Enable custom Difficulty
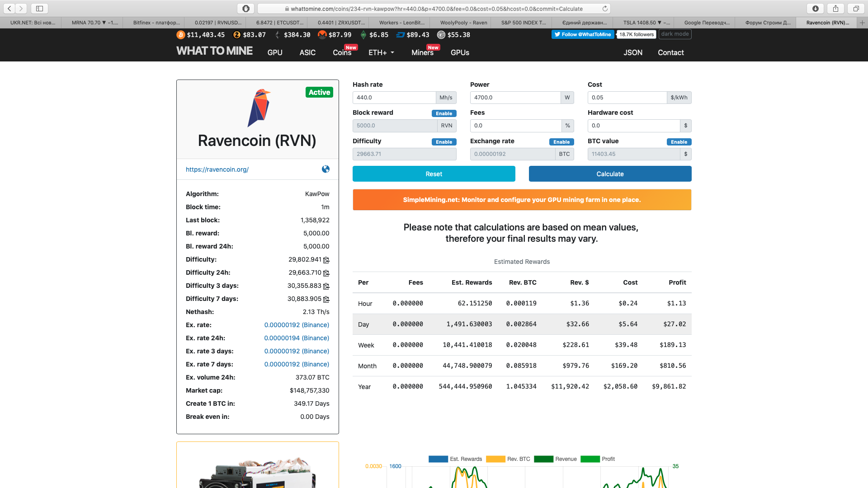This screenshot has width=868, height=488. click(x=444, y=142)
